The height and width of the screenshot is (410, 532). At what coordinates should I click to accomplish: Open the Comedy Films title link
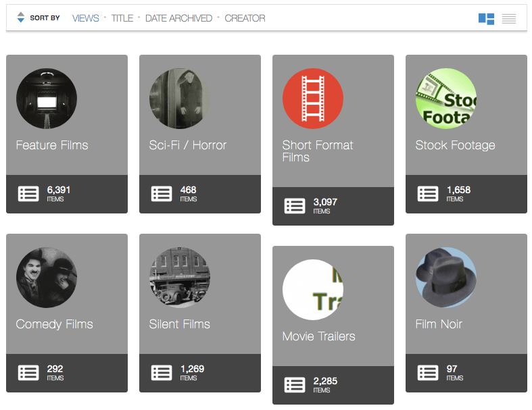(x=54, y=324)
